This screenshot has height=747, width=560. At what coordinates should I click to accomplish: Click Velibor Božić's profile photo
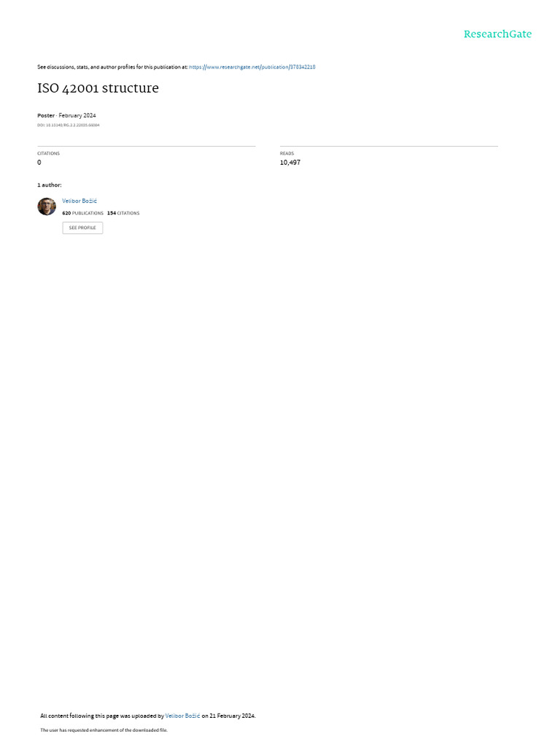pos(47,206)
